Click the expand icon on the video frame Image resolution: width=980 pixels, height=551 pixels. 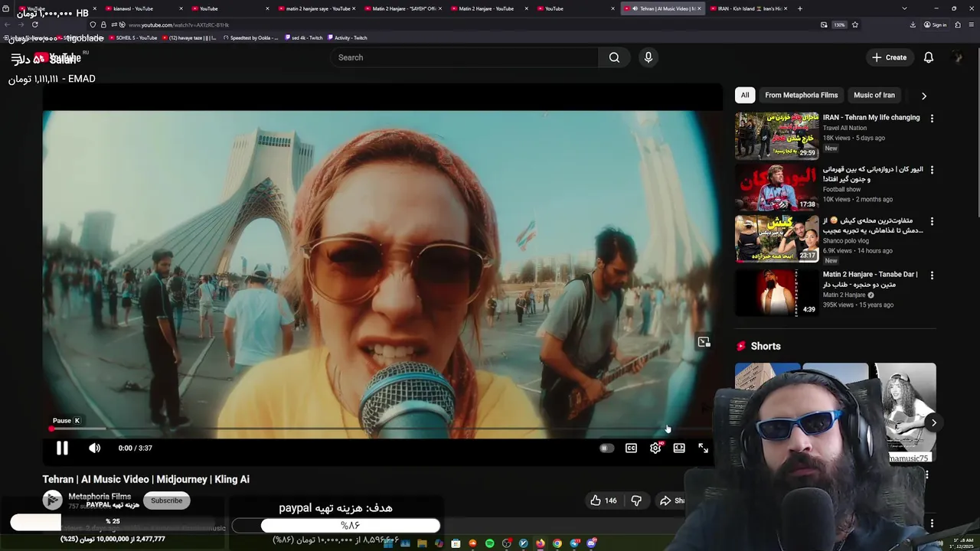(x=704, y=342)
